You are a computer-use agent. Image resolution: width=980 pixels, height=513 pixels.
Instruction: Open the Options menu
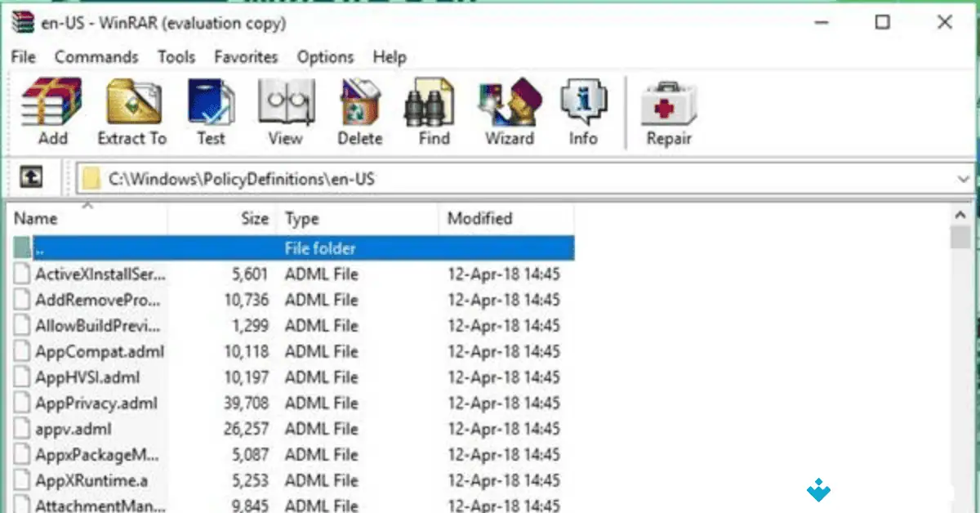[x=324, y=57]
